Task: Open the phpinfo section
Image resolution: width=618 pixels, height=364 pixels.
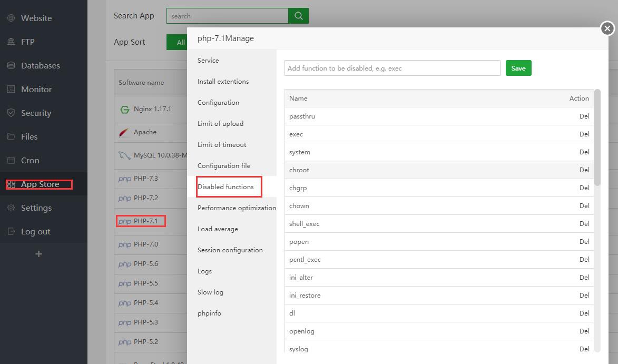Action: tap(209, 313)
